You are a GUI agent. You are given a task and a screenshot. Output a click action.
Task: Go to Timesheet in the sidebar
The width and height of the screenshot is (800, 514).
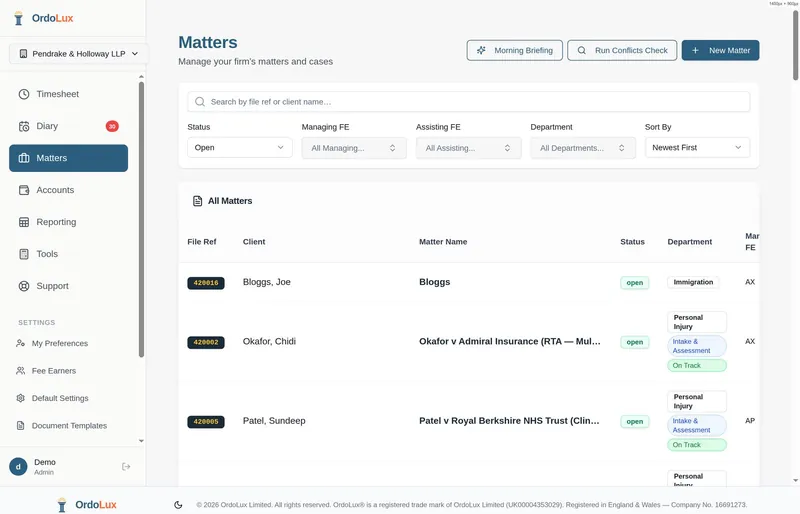point(68,94)
